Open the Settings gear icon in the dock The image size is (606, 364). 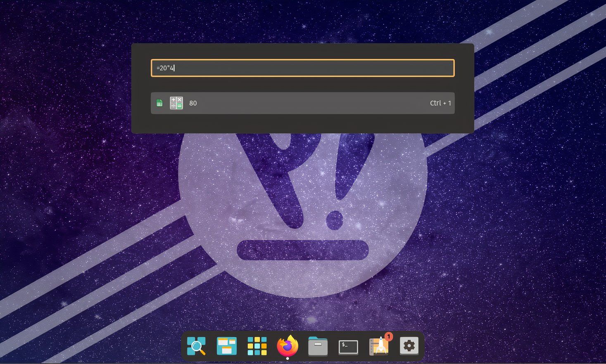[x=409, y=346]
